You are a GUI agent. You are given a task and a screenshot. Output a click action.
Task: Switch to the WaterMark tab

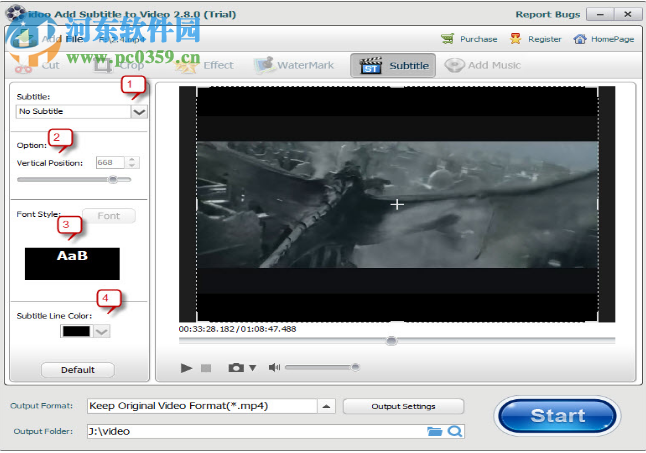point(294,65)
